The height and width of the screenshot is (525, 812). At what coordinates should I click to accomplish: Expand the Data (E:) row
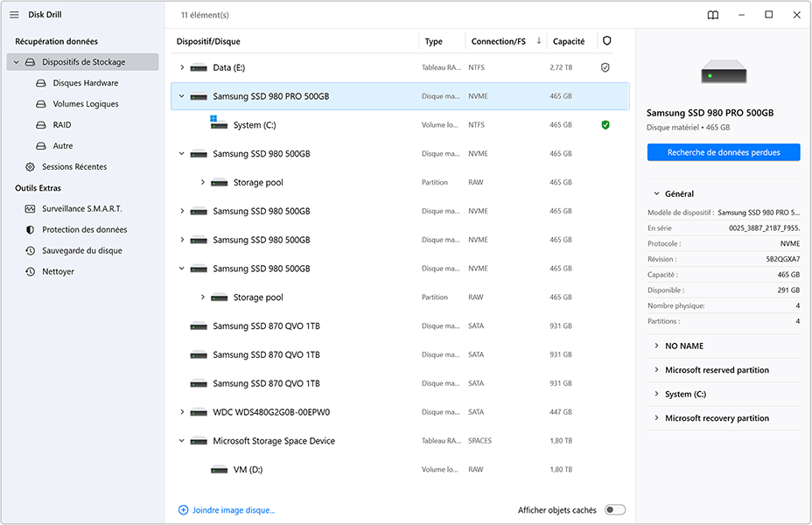coord(182,67)
